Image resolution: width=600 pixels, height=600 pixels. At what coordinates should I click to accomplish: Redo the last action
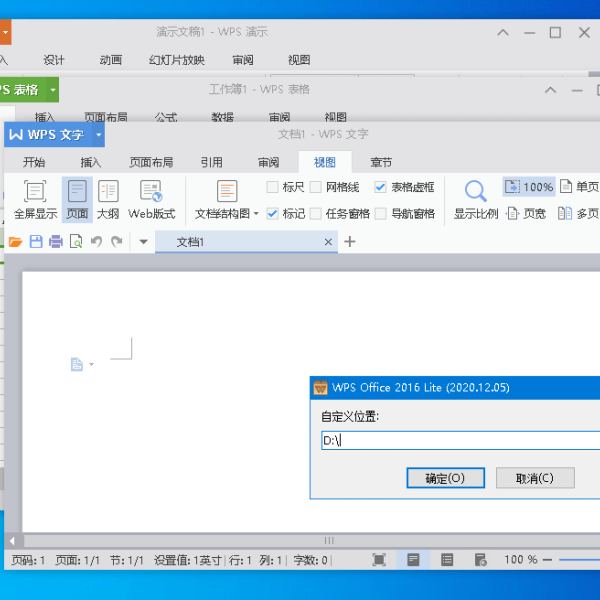116,242
